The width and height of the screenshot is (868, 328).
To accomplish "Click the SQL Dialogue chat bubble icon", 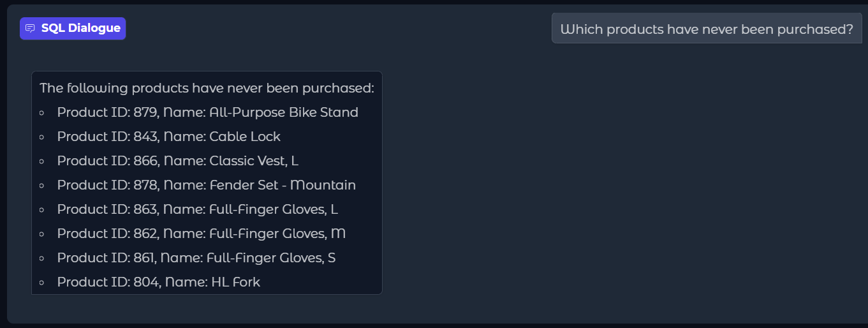I will (x=30, y=29).
